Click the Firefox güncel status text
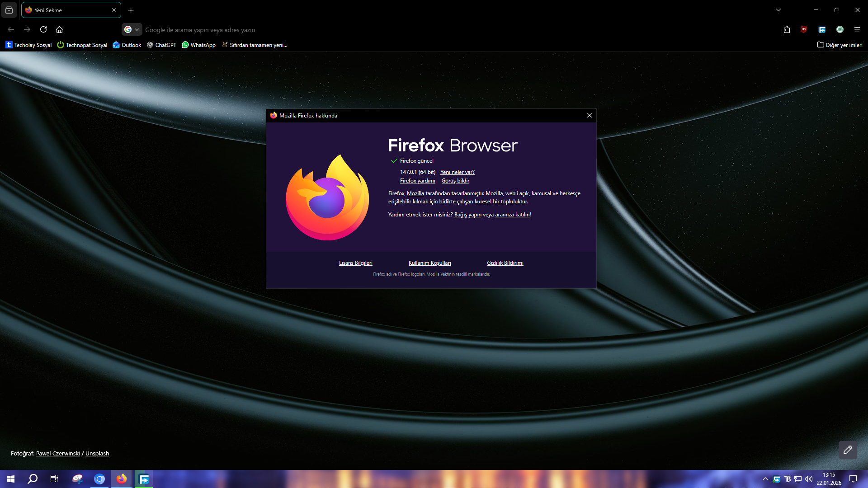 pos(417,161)
